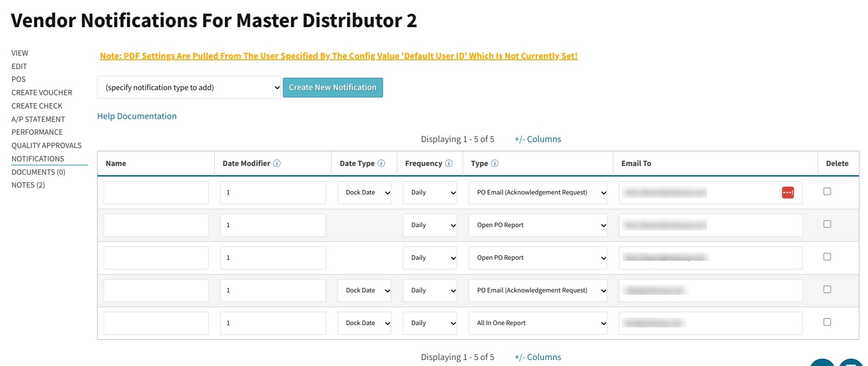The width and height of the screenshot is (868, 366).
Task: Click the Date Modifier field in the first row
Action: (273, 193)
